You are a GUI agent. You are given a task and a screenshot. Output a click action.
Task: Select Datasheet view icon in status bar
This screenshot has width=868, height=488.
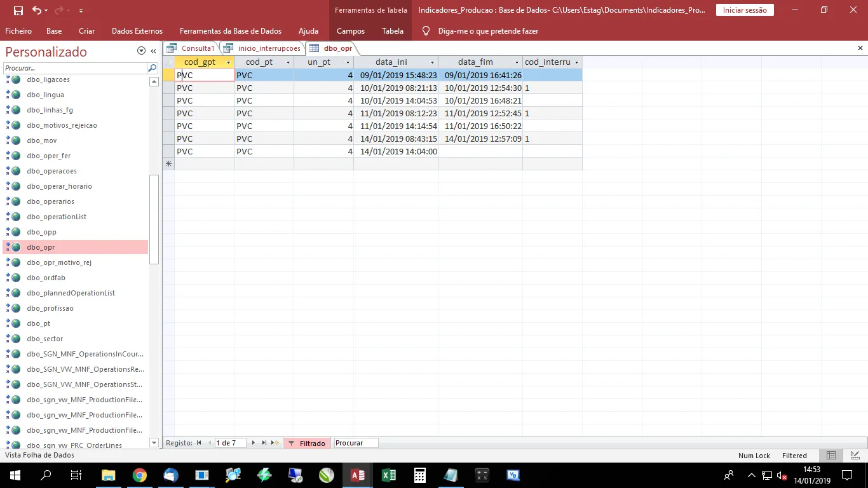coord(831,456)
